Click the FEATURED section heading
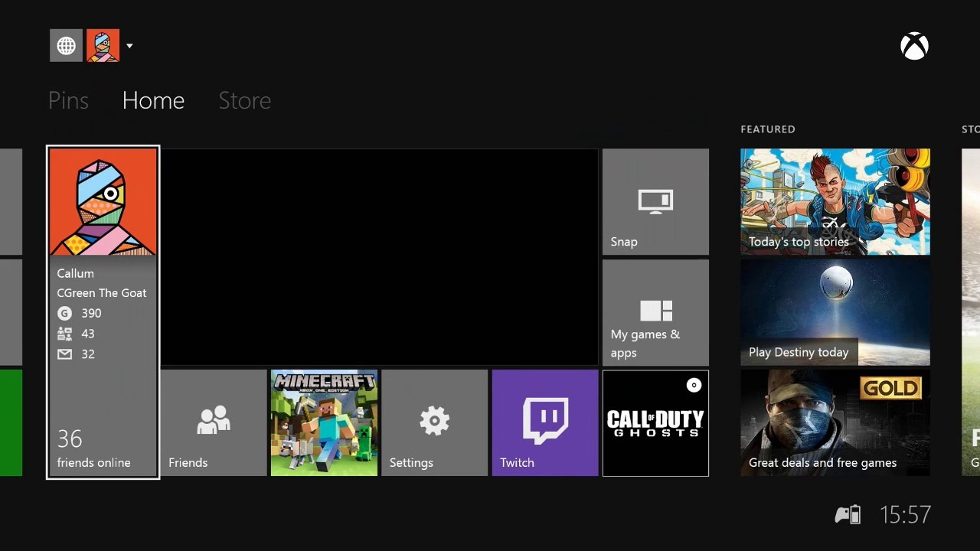Image resolution: width=980 pixels, height=551 pixels. click(768, 129)
